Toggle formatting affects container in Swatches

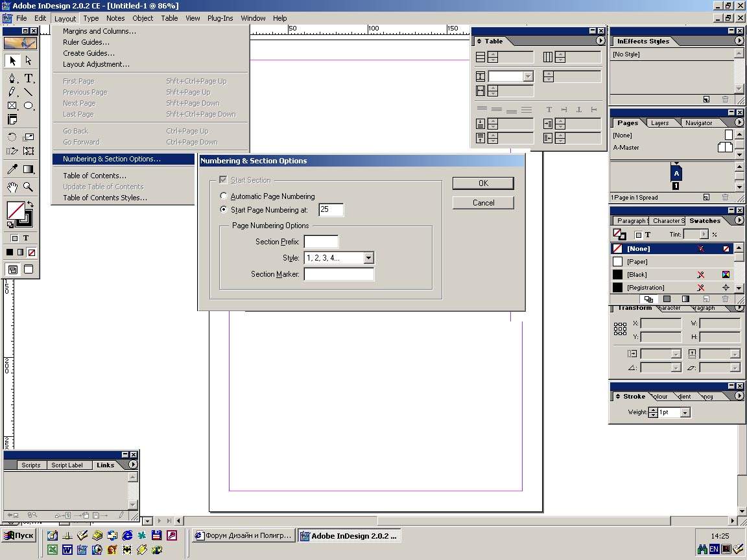click(638, 235)
